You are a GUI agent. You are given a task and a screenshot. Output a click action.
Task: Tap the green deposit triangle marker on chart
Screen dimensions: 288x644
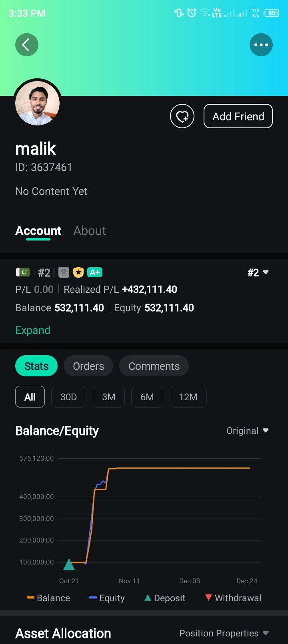[x=69, y=564]
